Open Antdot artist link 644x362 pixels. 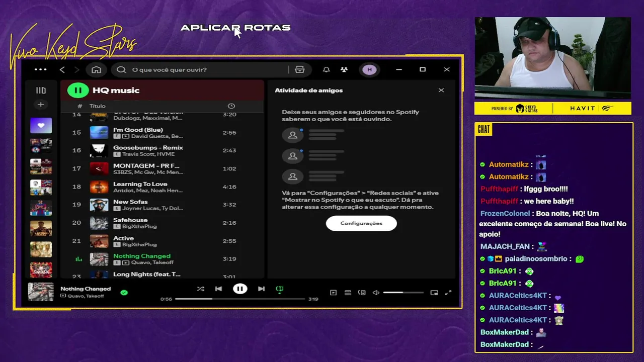click(122, 191)
